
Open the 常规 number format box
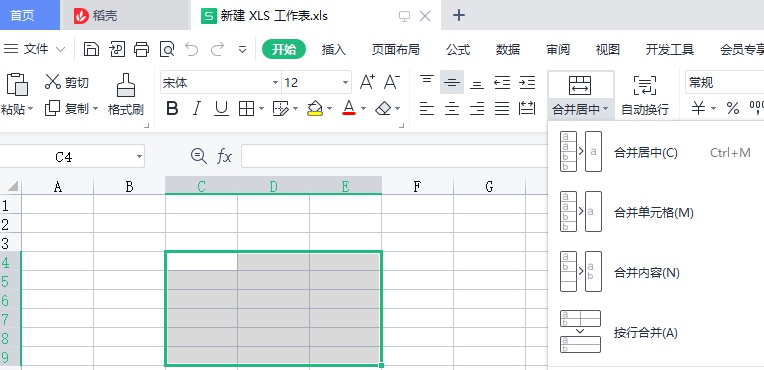pos(724,82)
